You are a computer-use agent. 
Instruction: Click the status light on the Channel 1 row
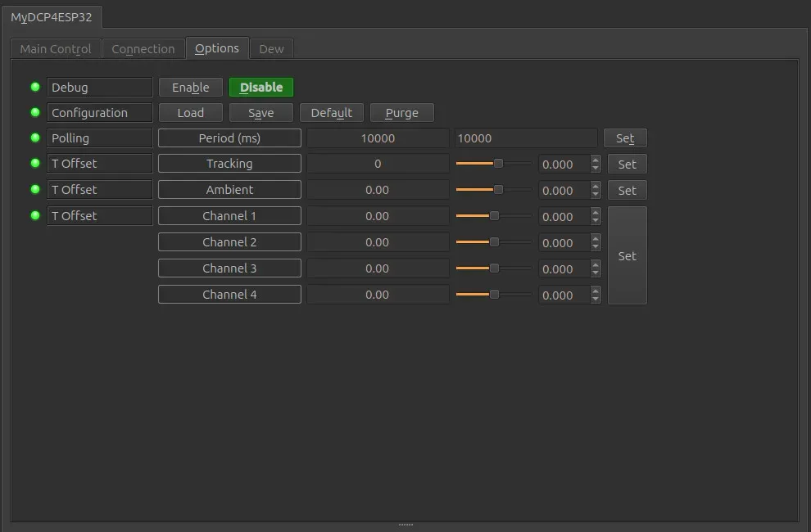(x=35, y=215)
